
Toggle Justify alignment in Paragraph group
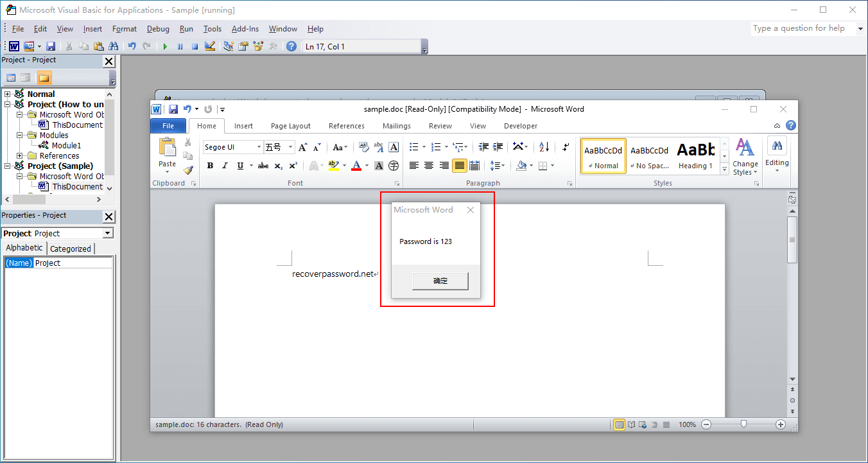click(x=459, y=166)
